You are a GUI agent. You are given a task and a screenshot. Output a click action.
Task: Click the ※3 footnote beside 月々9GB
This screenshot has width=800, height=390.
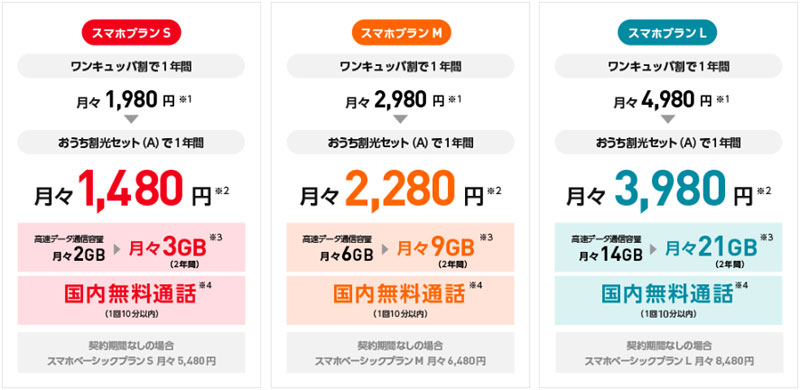[x=487, y=237]
